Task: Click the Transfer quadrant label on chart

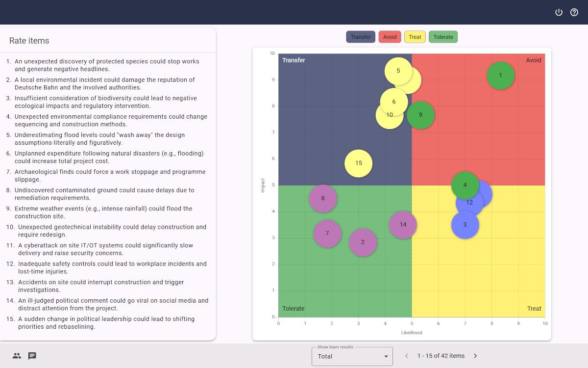Action: 294,60
